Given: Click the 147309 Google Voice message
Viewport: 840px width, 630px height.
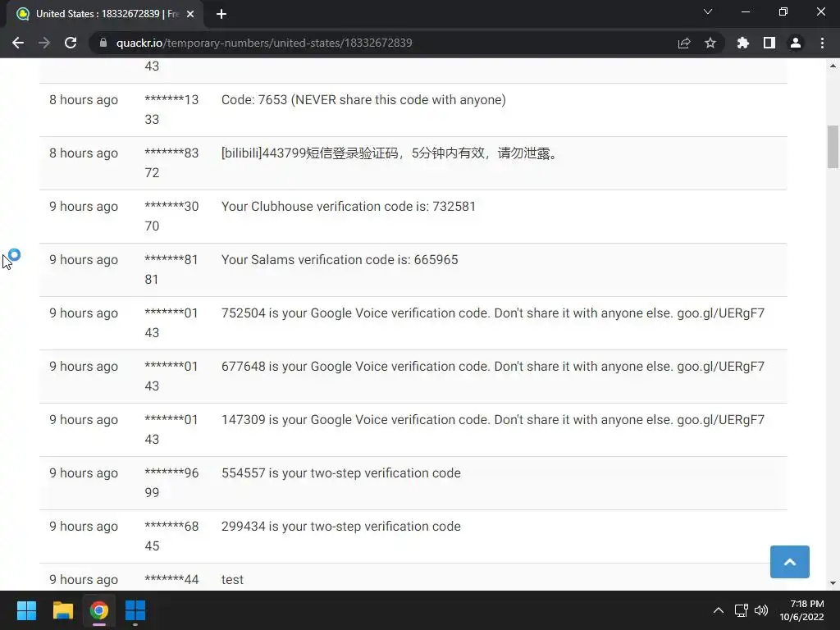Looking at the screenshot, I should click(x=493, y=419).
